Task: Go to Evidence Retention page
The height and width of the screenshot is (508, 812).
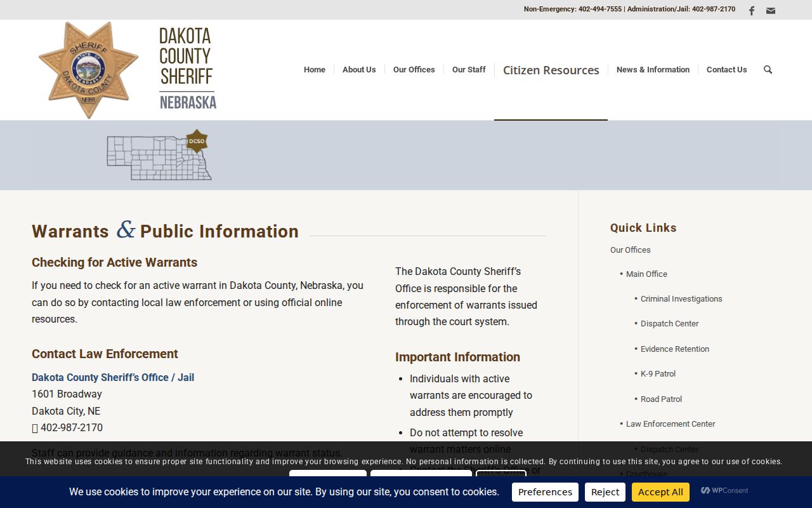Action: (675, 349)
